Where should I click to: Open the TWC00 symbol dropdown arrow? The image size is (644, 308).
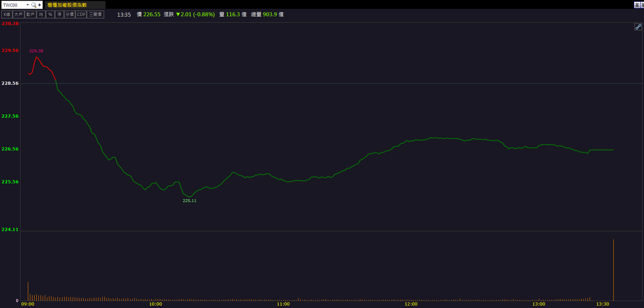click(28, 5)
